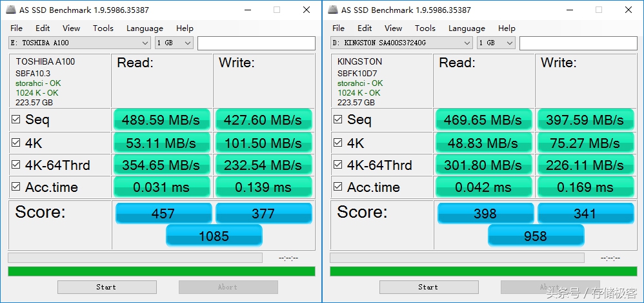
Task: Click 4K write result 101.50 MB/s
Action: click(x=263, y=143)
